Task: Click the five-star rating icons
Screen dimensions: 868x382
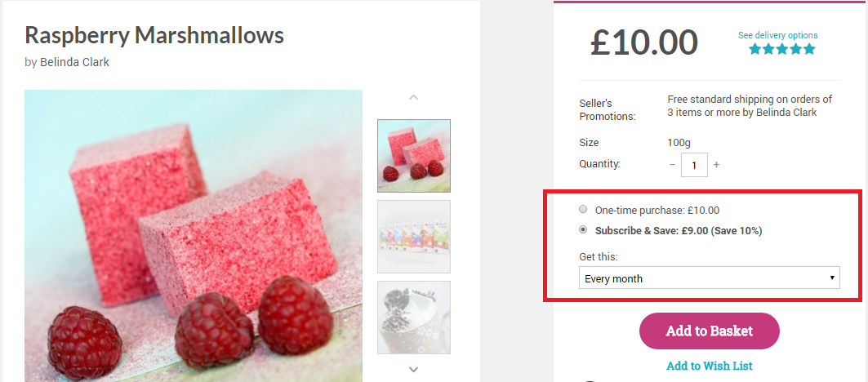Action: pyautogui.click(x=782, y=49)
